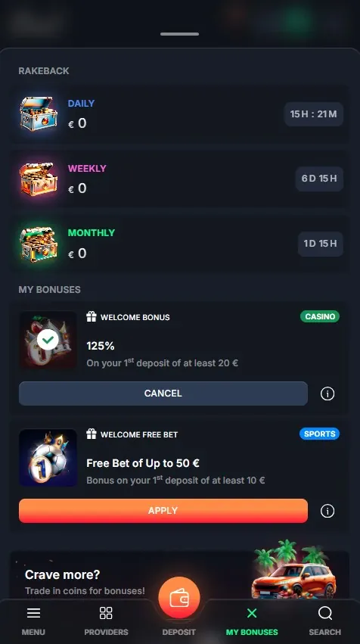Show info for the Welcome Bonus
Viewport: 360px width, 644px height.
click(327, 394)
